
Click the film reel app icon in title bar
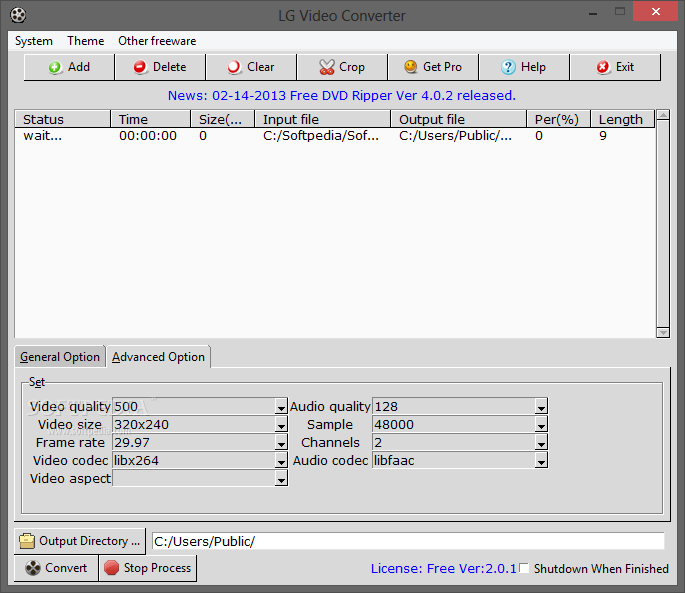click(18, 15)
